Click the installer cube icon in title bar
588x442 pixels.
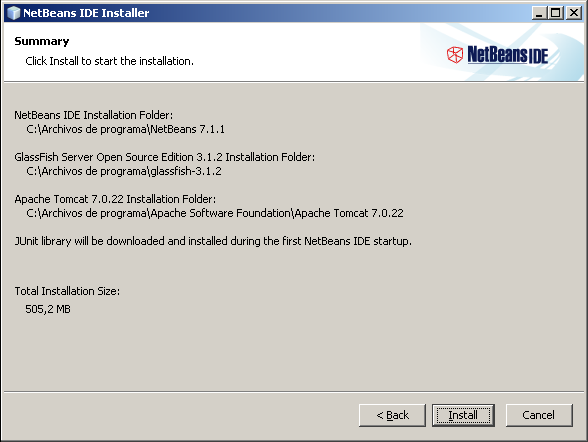coord(14,13)
